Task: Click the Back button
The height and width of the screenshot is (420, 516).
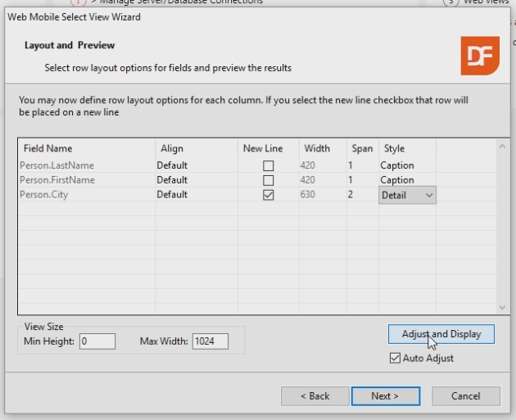Action: (x=315, y=396)
